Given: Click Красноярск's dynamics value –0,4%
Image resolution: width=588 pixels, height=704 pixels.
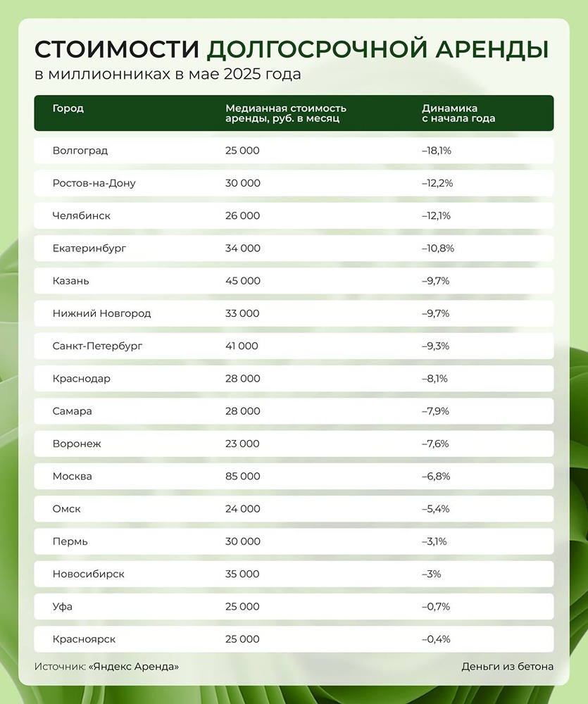Looking at the screenshot, I should point(436,639).
